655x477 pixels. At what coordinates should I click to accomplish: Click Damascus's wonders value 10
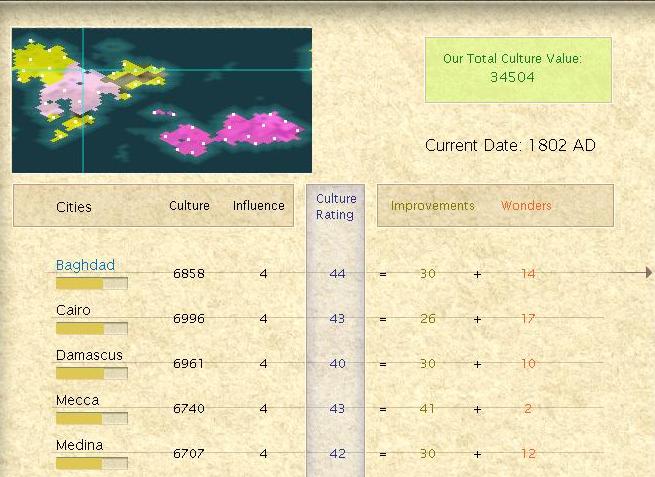click(528, 363)
